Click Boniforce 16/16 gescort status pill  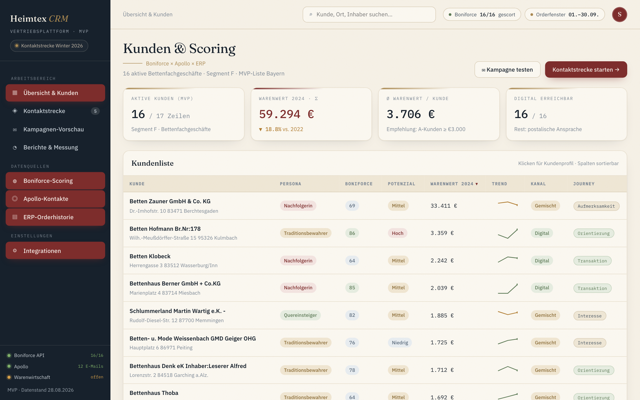(x=482, y=14)
